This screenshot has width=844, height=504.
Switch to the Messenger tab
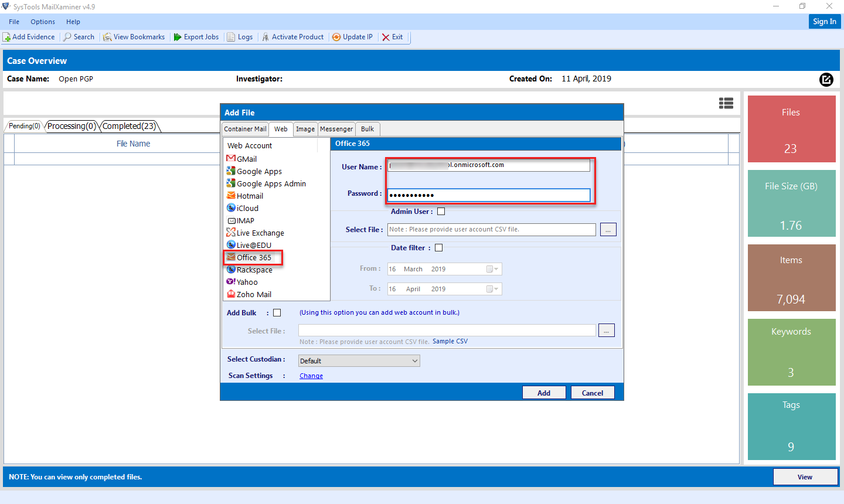click(x=336, y=129)
